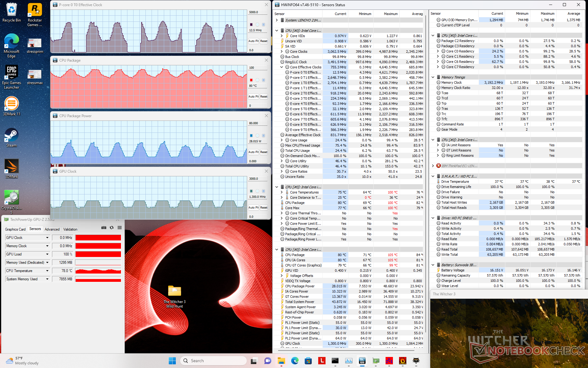Click the red swatch in CPU Package graph

tap(251, 80)
